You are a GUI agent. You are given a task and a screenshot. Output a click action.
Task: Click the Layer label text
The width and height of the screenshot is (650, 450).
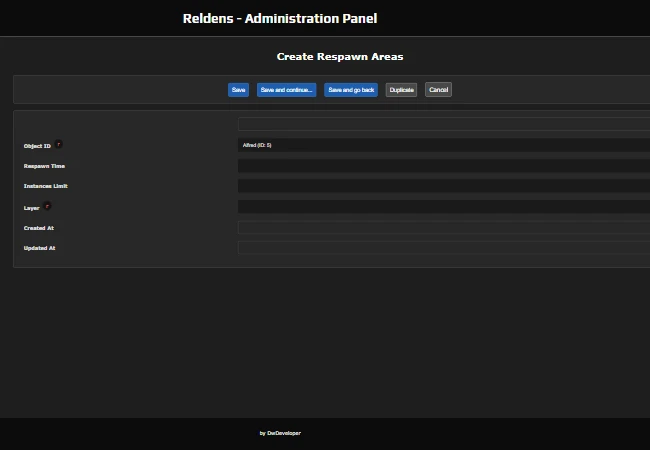32,208
